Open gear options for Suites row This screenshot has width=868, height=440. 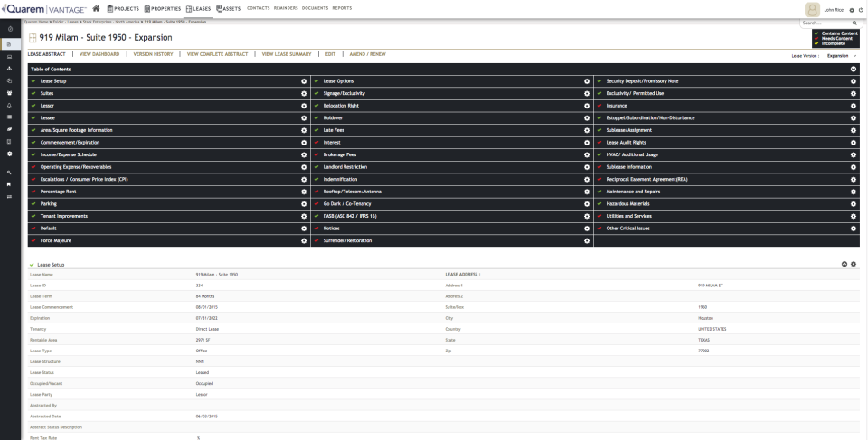click(x=304, y=94)
